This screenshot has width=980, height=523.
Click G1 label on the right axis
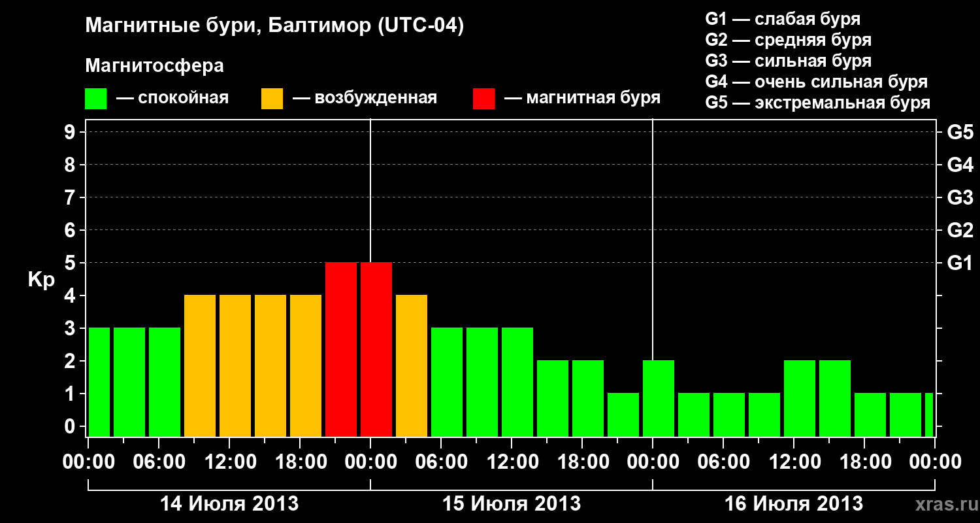(960, 263)
